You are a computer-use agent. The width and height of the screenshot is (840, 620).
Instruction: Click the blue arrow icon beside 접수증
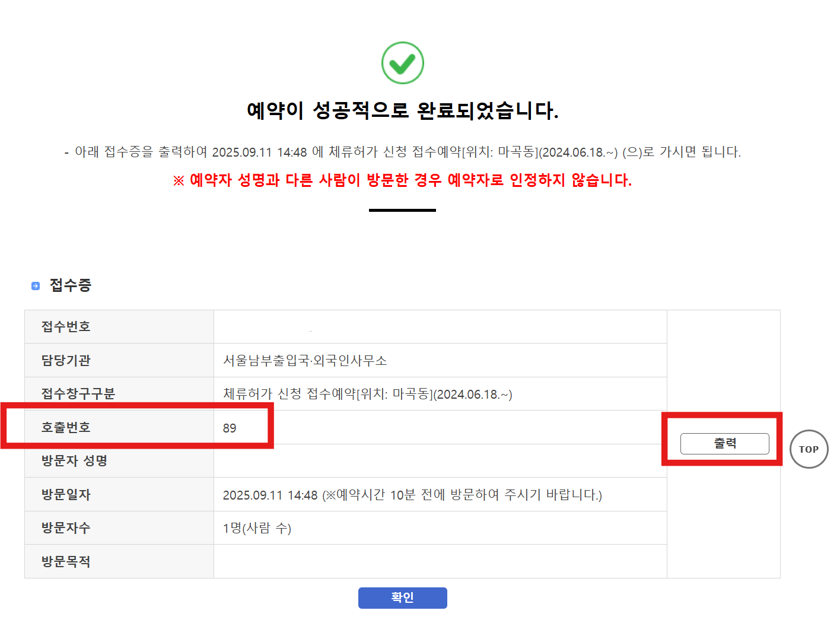coord(36,286)
